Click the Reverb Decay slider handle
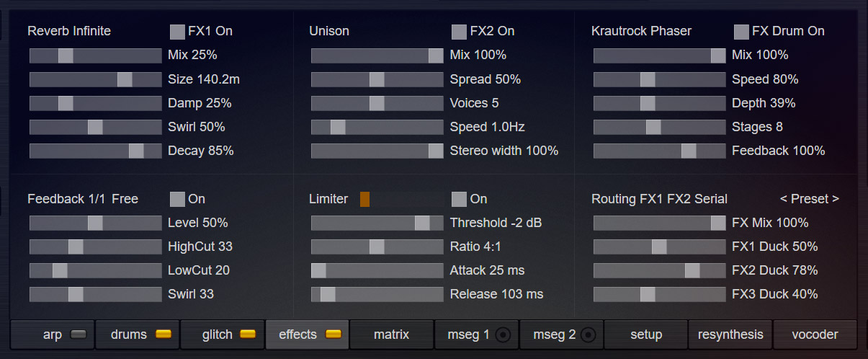 point(136,151)
